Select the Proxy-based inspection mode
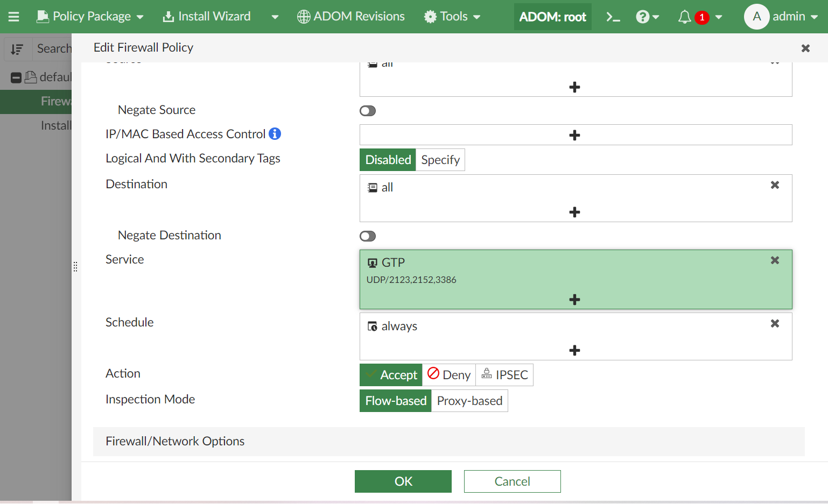The image size is (828, 504). 469,401
